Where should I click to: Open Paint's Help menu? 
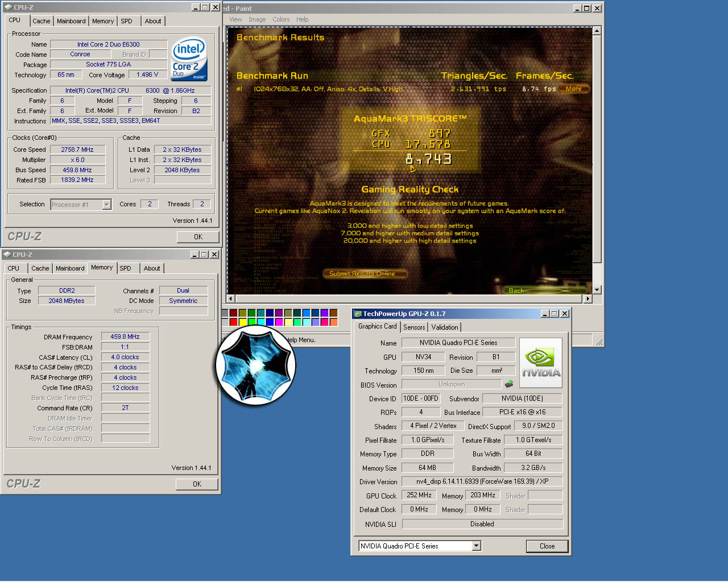303,19
